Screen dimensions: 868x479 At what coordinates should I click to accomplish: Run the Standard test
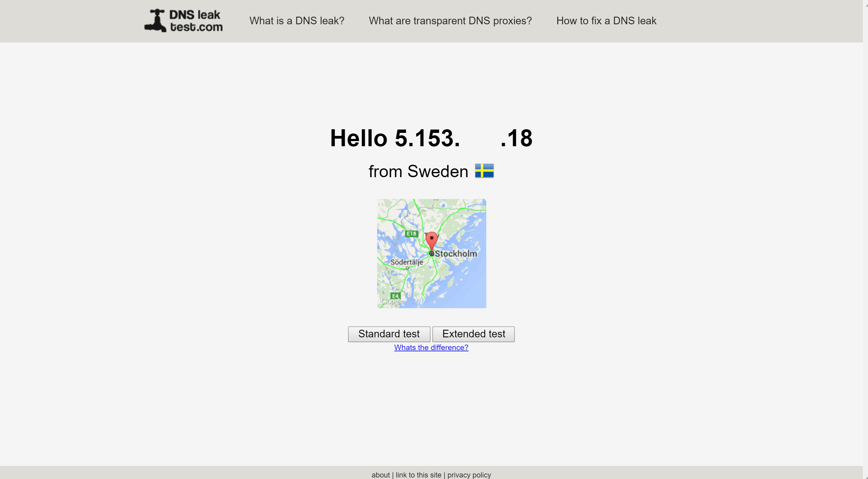(389, 334)
